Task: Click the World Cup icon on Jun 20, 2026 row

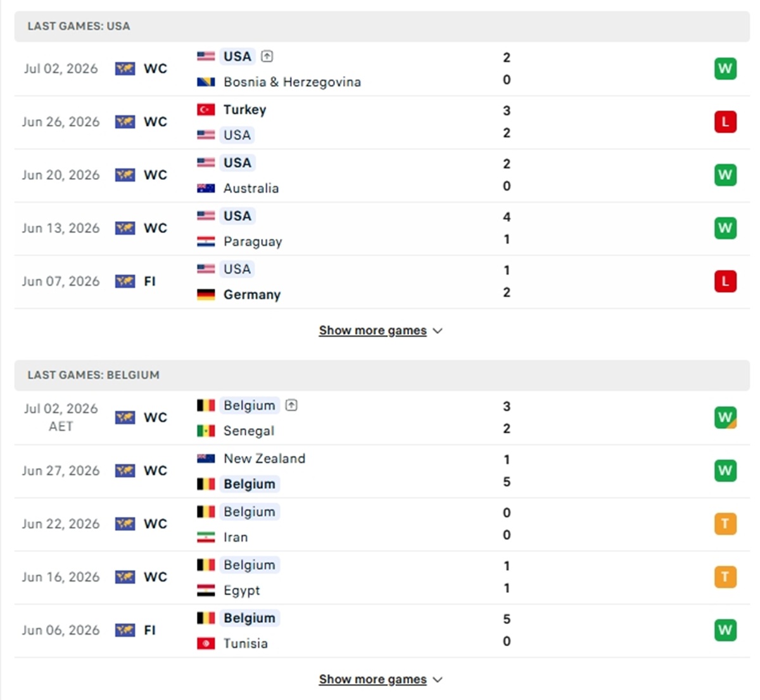Action: click(125, 175)
